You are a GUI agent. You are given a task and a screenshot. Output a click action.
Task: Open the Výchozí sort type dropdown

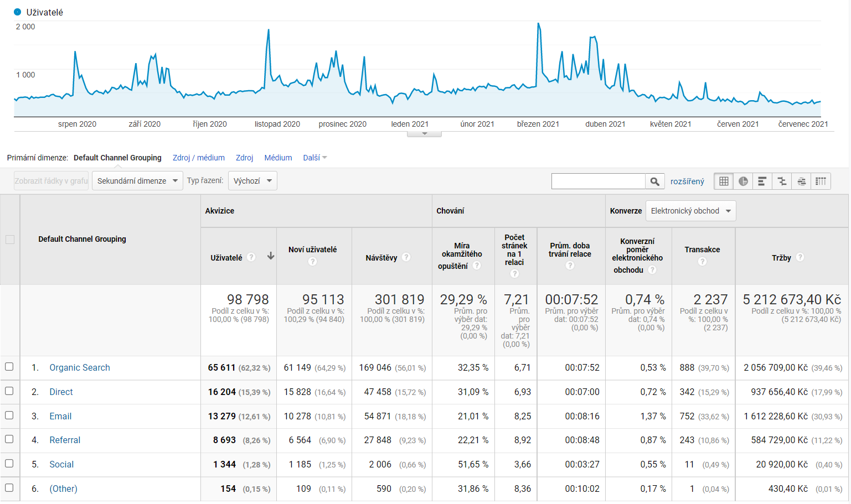pyautogui.click(x=252, y=181)
